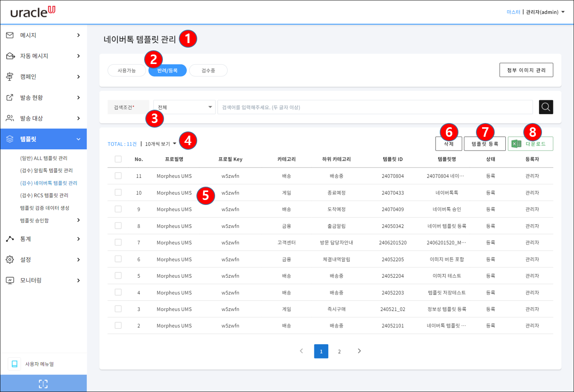Click the 캠페인 signpost icon

click(x=10, y=77)
